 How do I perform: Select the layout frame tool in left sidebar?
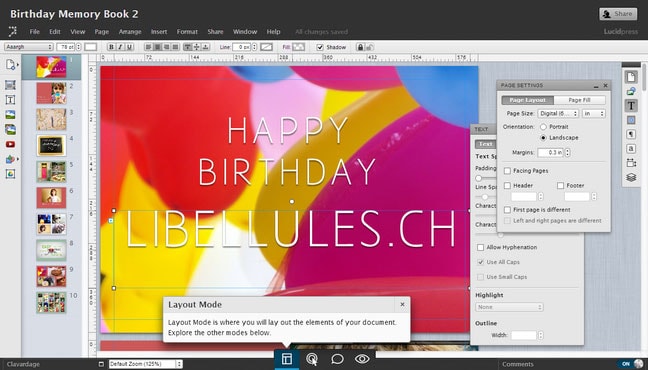(x=10, y=85)
